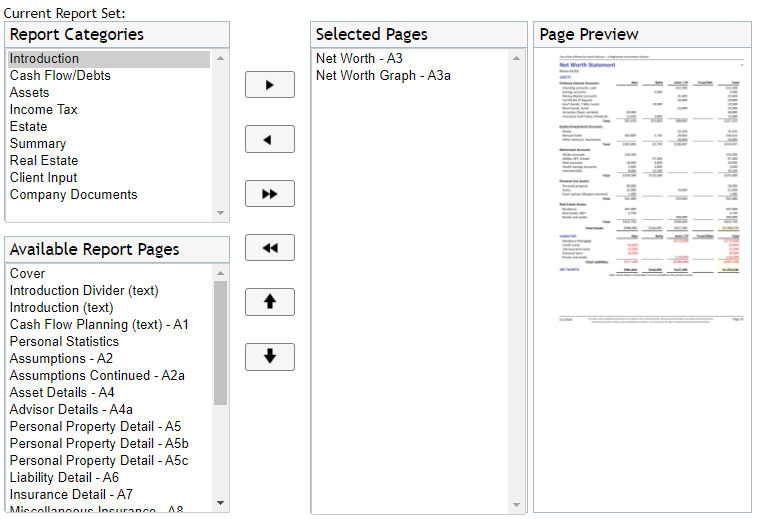
Task: Click the single left arrow remove button
Action: tap(270, 139)
